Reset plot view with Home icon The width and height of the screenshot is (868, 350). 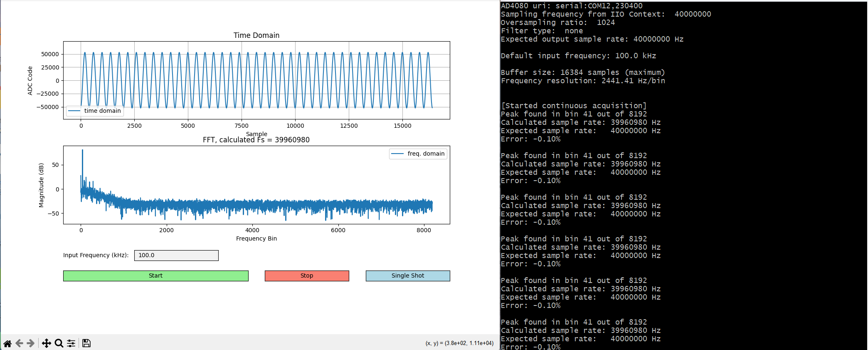7,343
